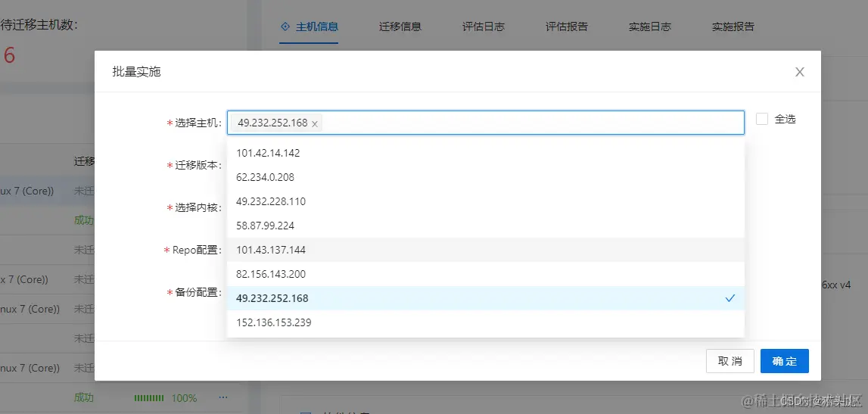The image size is (868, 414).
Task: Deselect the checked host 49.232.252.168 option
Action: tap(486, 298)
